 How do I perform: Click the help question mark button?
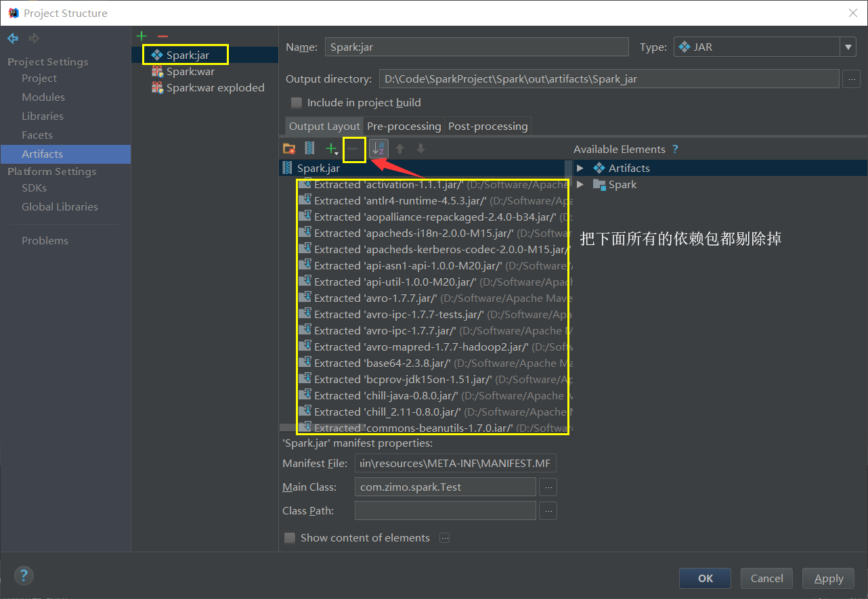[24, 575]
